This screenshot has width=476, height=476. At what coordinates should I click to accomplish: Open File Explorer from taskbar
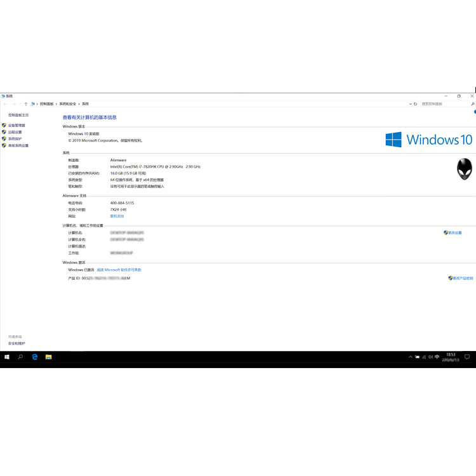click(x=49, y=357)
